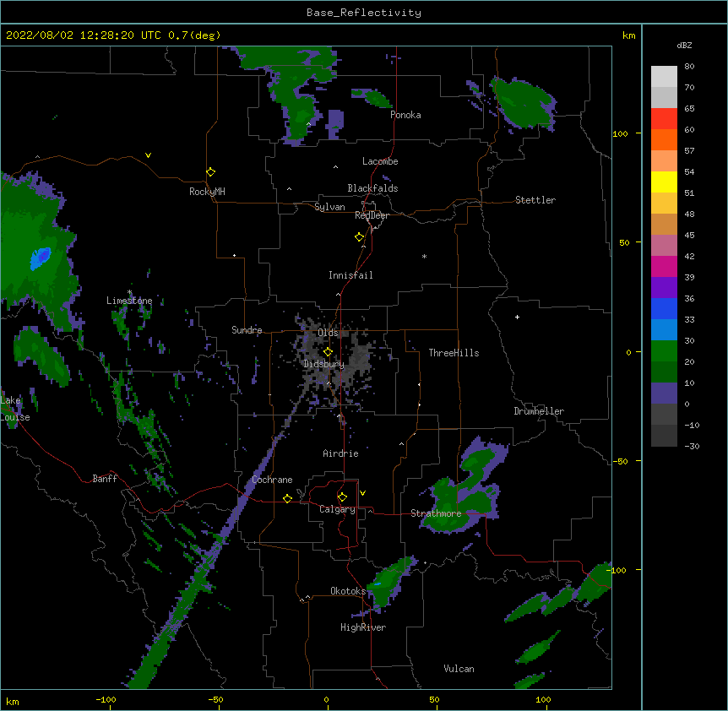728x711 pixels.
Task: Click the yellow V marker east of Calgary
Action: (362, 493)
